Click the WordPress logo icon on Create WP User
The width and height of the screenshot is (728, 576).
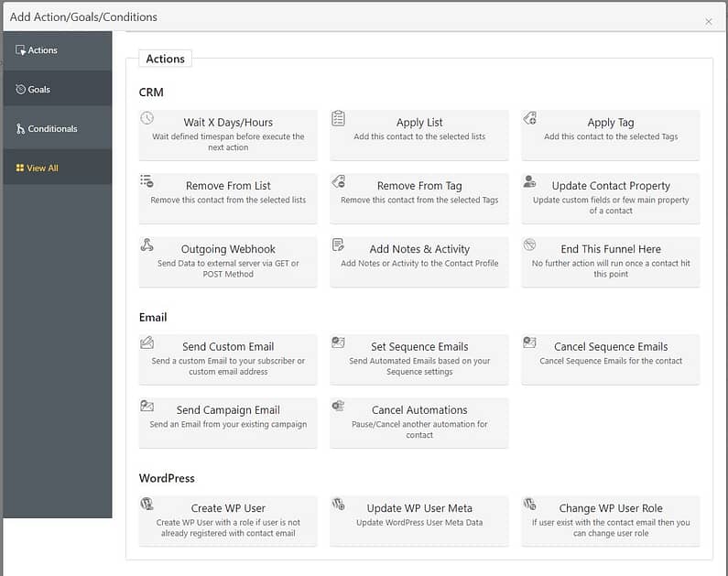click(x=147, y=504)
